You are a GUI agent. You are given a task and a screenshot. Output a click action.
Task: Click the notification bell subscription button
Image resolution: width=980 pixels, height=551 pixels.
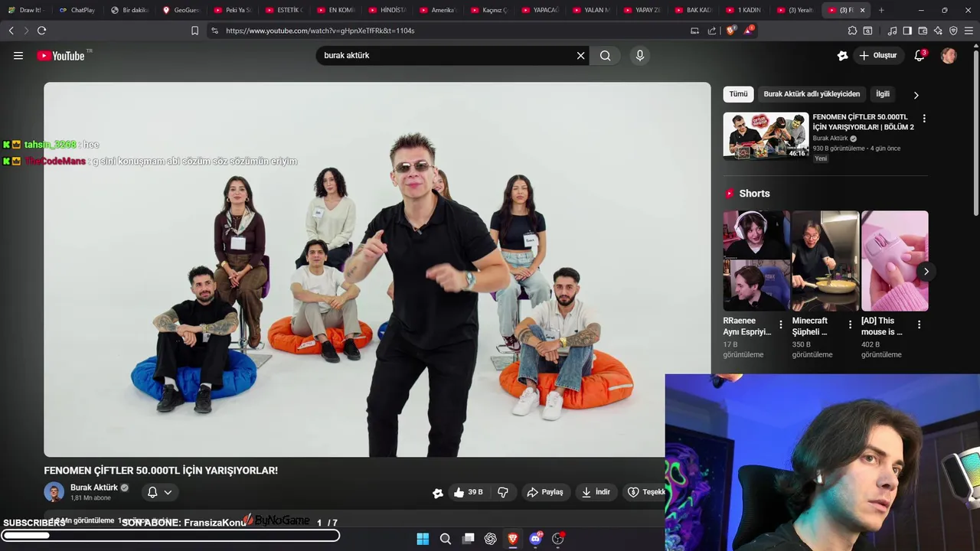coord(152,492)
